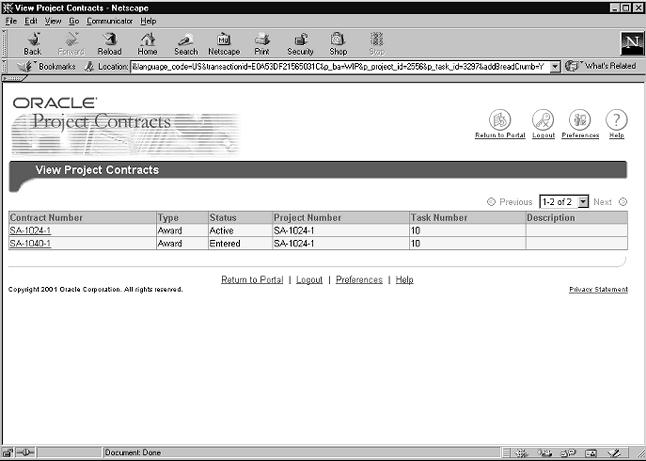Go back with the Back toolbar button
This screenshot has width=646, height=461.
tap(33, 44)
